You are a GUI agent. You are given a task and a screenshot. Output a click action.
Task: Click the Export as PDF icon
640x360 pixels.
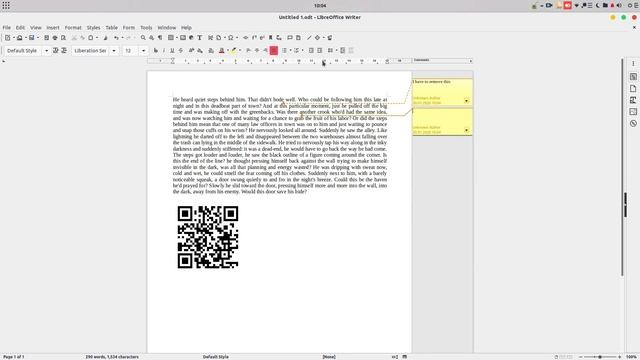tap(47, 38)
